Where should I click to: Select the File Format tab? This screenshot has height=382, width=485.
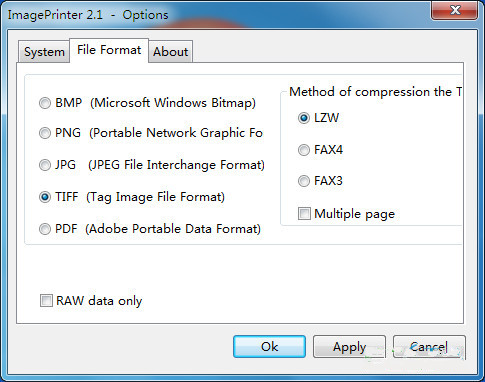[x=109, y=50]
